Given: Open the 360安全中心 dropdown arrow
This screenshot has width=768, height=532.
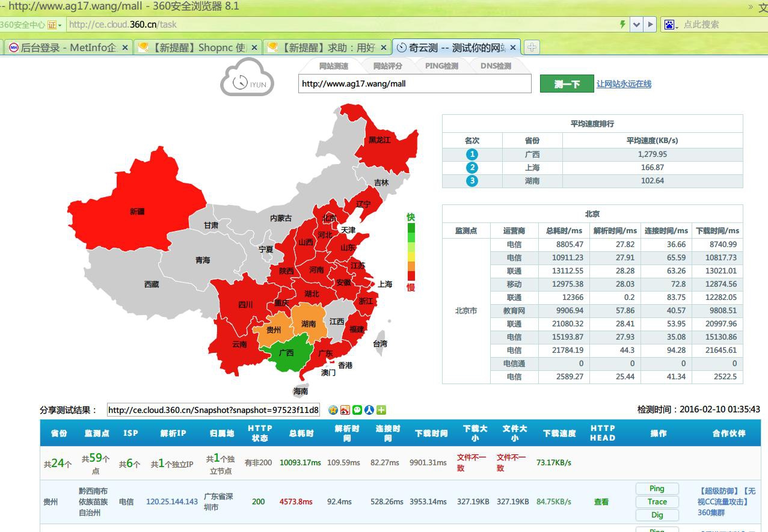Looking at the screenshot, I should point(60,25).
